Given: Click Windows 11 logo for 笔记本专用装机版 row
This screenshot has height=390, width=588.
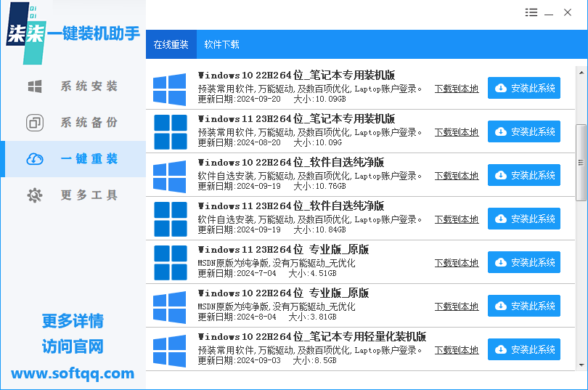Looking at the screenshot, I should coord(171,132).
